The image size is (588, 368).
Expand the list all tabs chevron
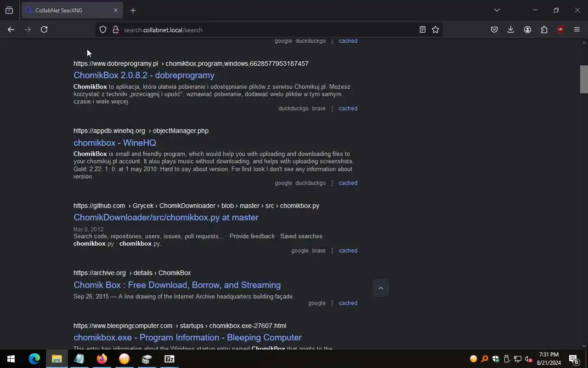point(497,10)
